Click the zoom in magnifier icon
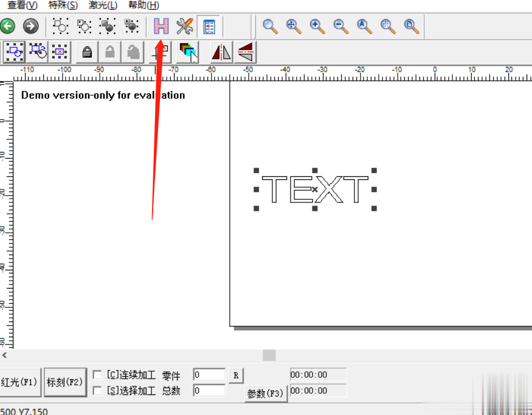Viewport: 532px width, 415px height. pyautogui.click(x=317, y=26)
